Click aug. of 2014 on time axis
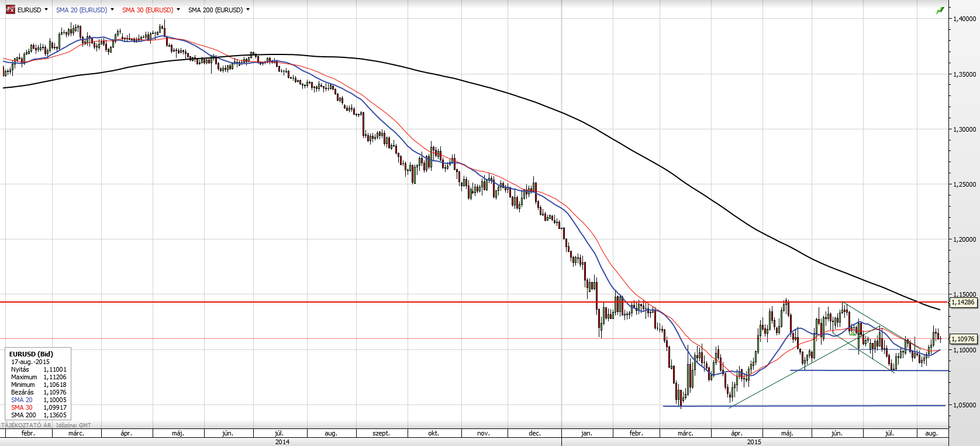 [x=331, y=433]
